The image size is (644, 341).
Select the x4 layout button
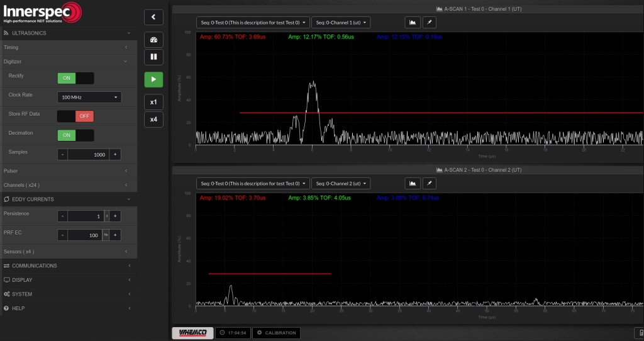153,119
